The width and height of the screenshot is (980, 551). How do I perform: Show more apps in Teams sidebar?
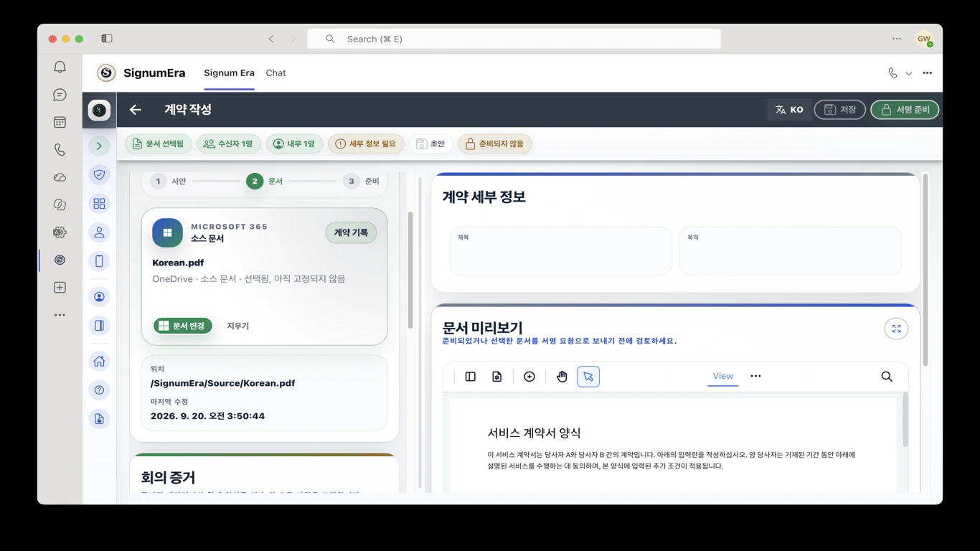(60, 315)
